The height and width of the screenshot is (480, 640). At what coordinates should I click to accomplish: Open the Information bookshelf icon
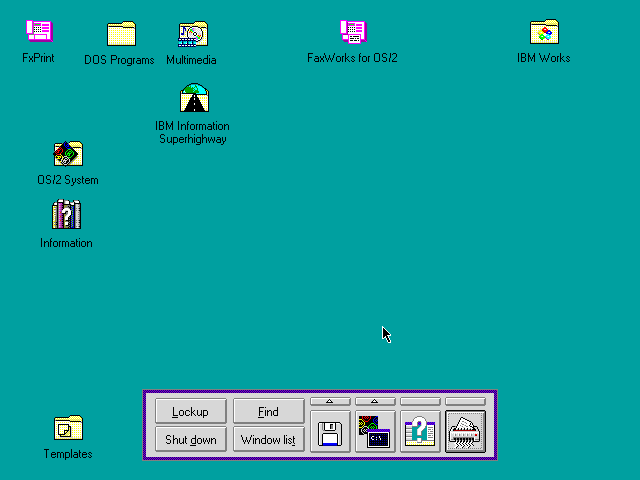(67, 214)
